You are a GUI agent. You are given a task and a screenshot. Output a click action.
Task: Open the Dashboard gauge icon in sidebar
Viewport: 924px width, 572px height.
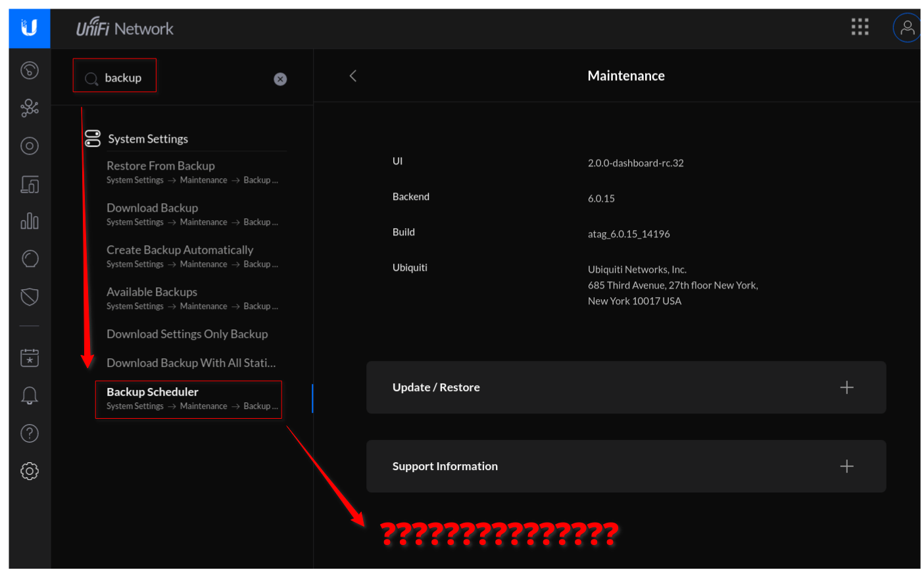coord(30,70)
